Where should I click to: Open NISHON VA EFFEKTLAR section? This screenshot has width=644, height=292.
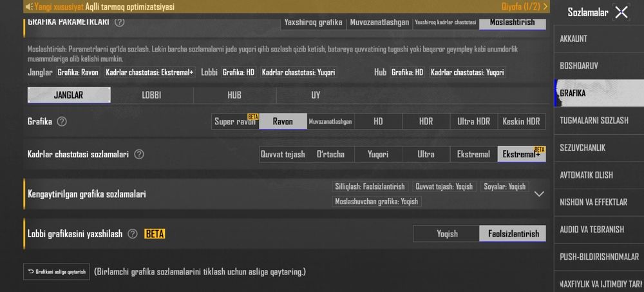click(599, 202)
